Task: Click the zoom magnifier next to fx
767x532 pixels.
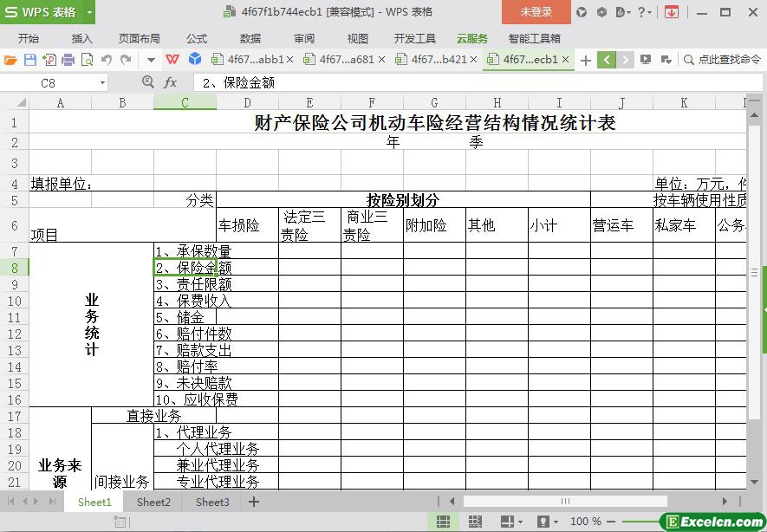Action: [147, 82]
